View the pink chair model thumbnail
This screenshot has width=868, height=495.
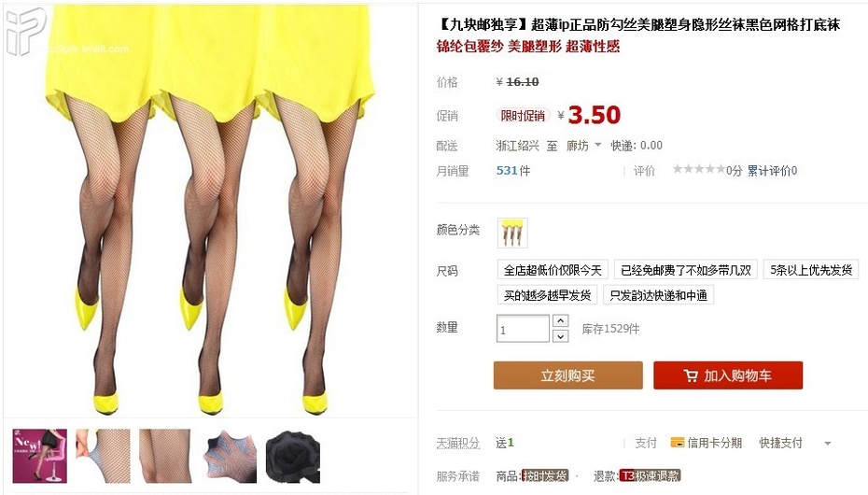coord(40,456)
